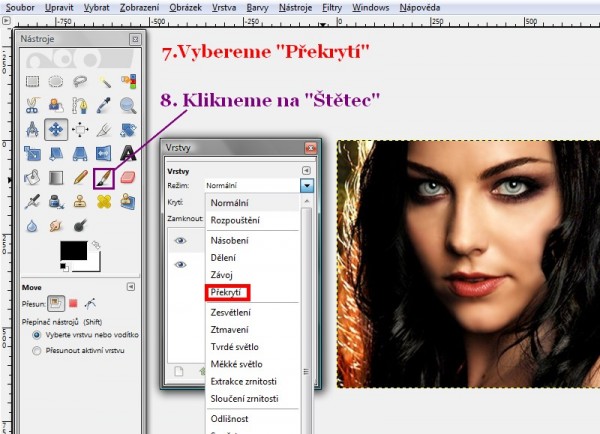Open the Soubor menu
The height and width of the screenshot is (434, 600).
[x=20, y=7]
